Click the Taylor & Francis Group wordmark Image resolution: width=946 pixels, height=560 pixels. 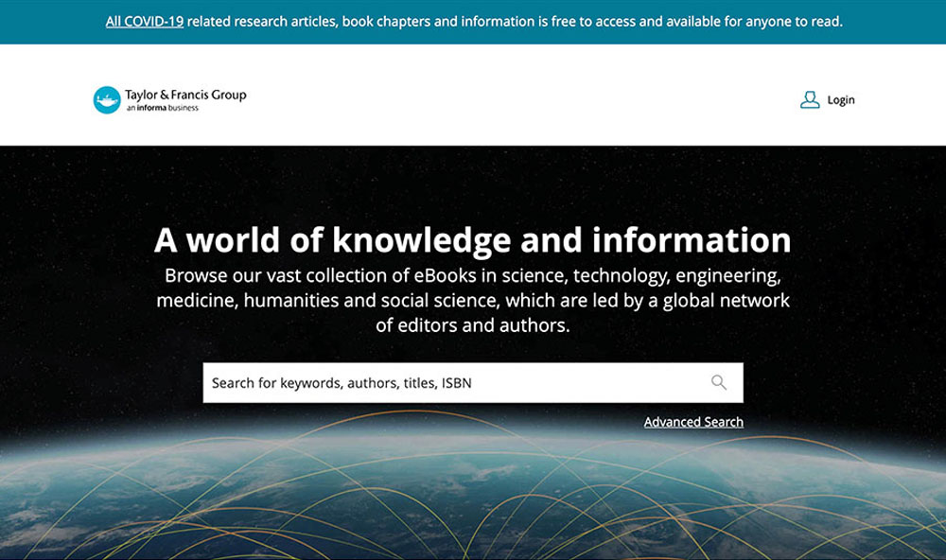pos(185,95)
